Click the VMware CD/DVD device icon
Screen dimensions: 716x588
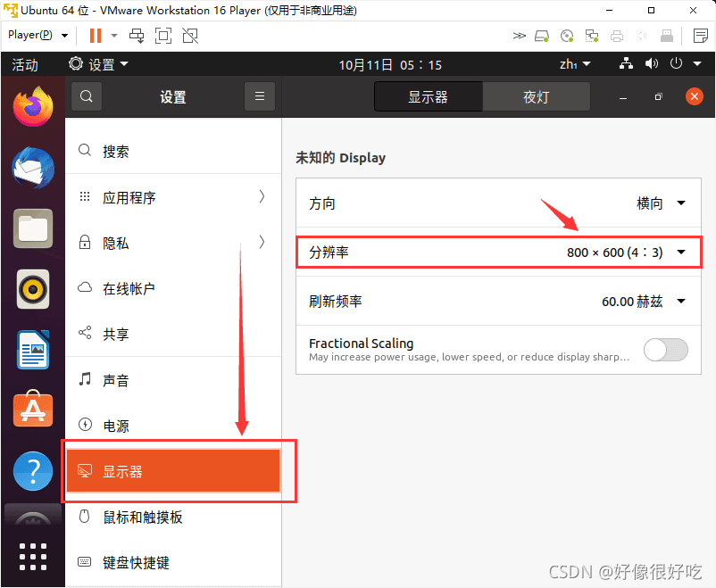click(x=567, y=36)
